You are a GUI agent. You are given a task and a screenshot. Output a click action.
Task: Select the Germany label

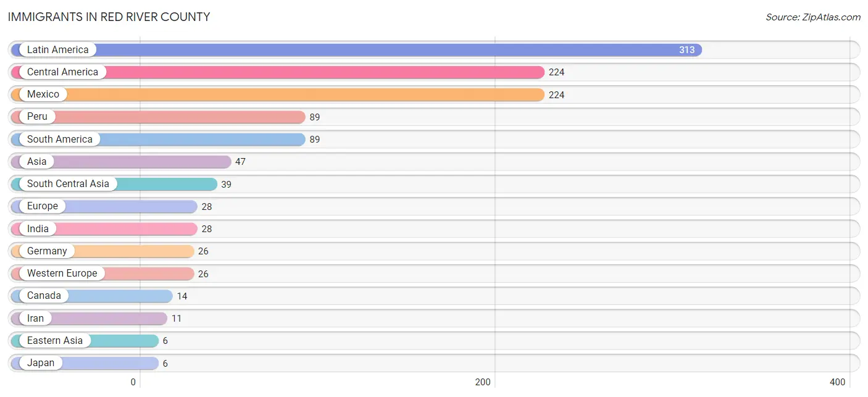[47, 251]
